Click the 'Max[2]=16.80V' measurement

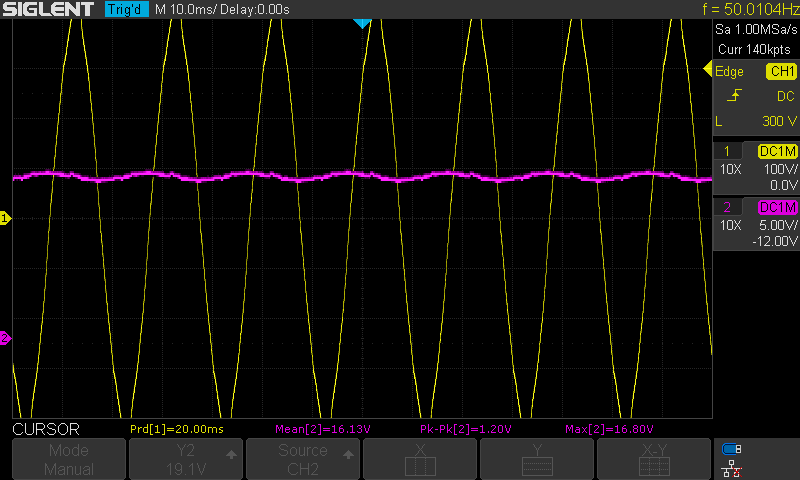(610, 430)
